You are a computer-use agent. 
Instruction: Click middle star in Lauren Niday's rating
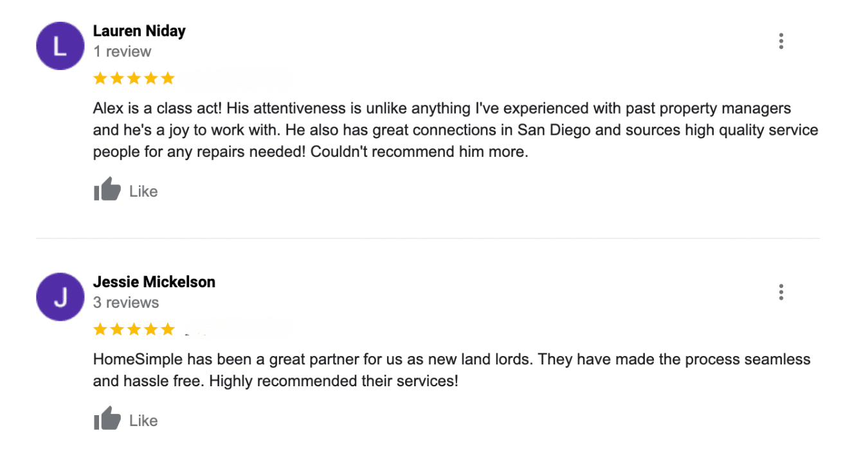point(134,78)
